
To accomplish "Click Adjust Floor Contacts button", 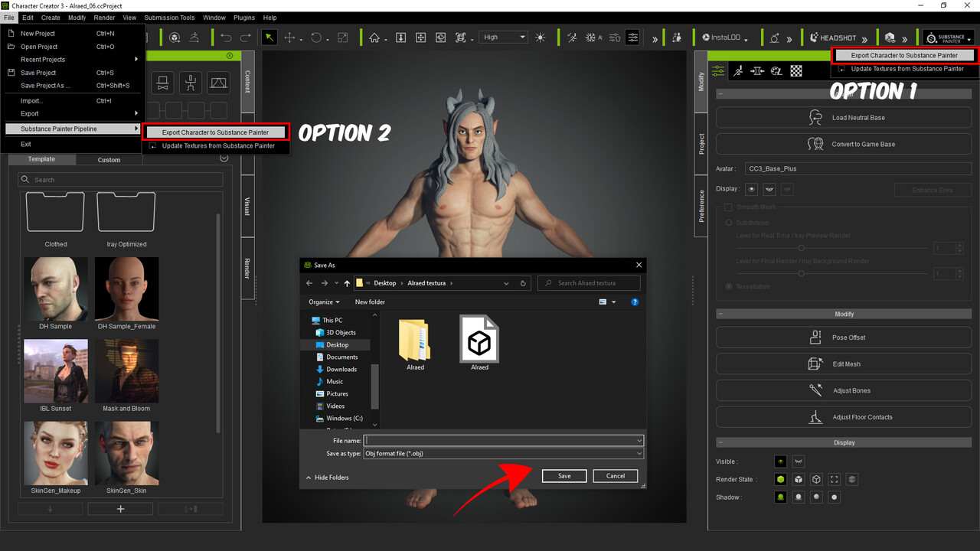I will [x=844, y=417].
